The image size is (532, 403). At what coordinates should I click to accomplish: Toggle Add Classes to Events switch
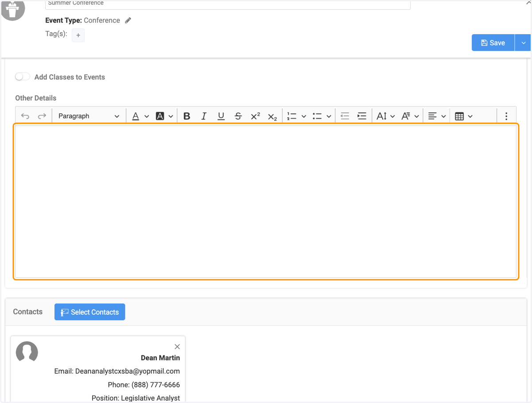pos(23,77)
